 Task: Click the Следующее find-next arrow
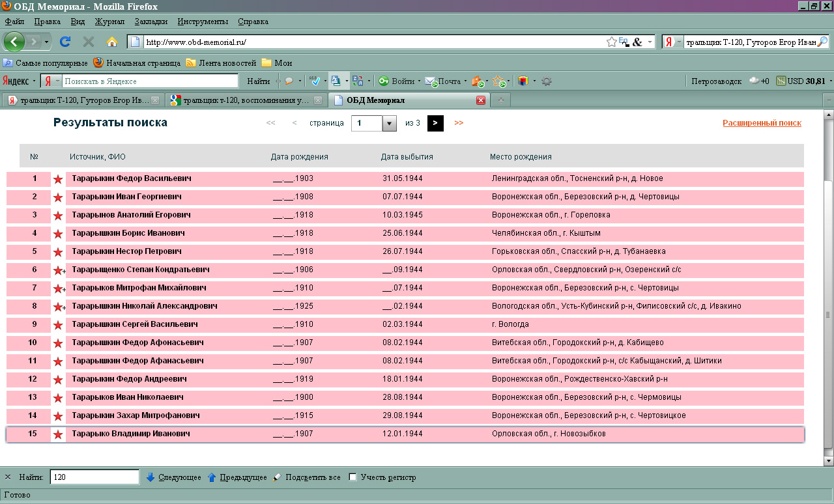click(x=151, y=477)
